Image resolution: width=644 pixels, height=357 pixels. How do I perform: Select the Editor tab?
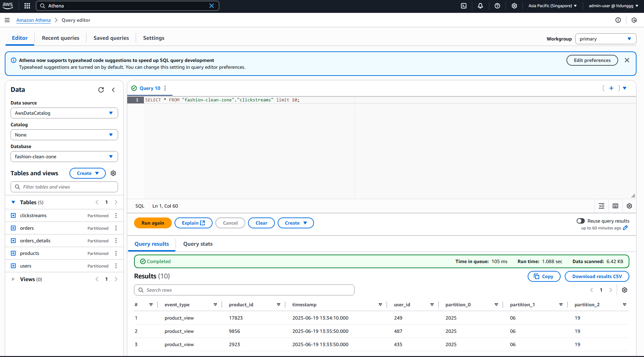[20, 38]
